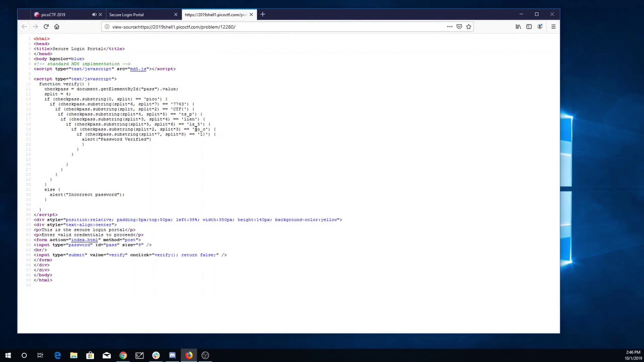This screenshot has height=362, width=644.
Task: Reload the page source
Action: click(46, 27)
